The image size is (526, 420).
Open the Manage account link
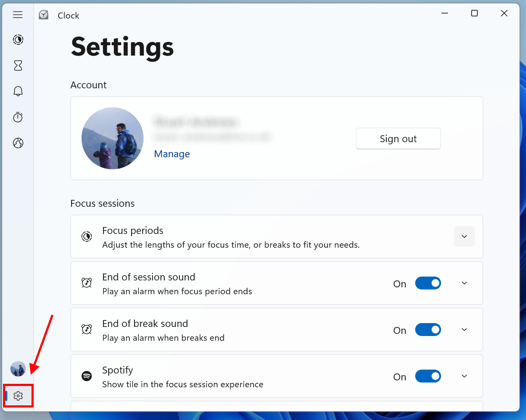[172, 154]
